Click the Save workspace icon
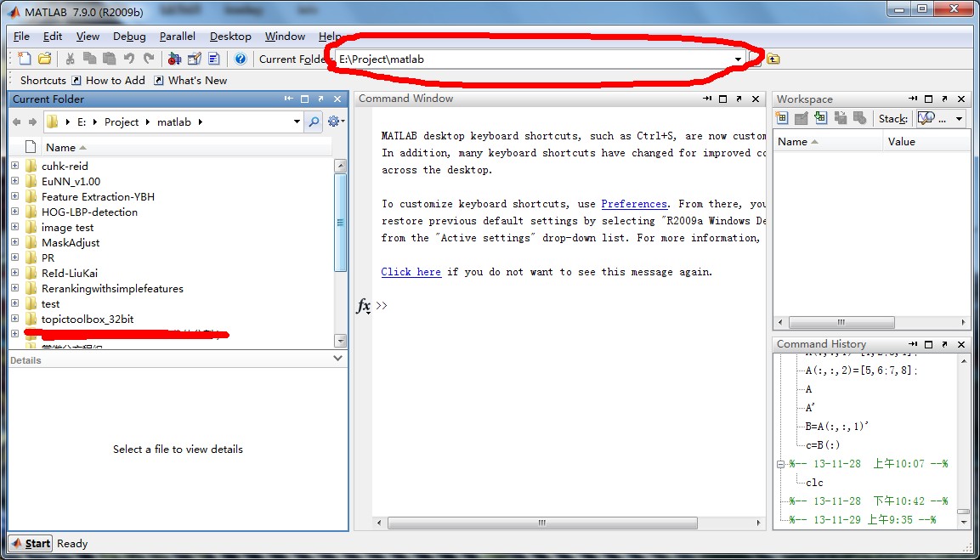The width and height of the screenshot is (980, 560). coord(840,118)
